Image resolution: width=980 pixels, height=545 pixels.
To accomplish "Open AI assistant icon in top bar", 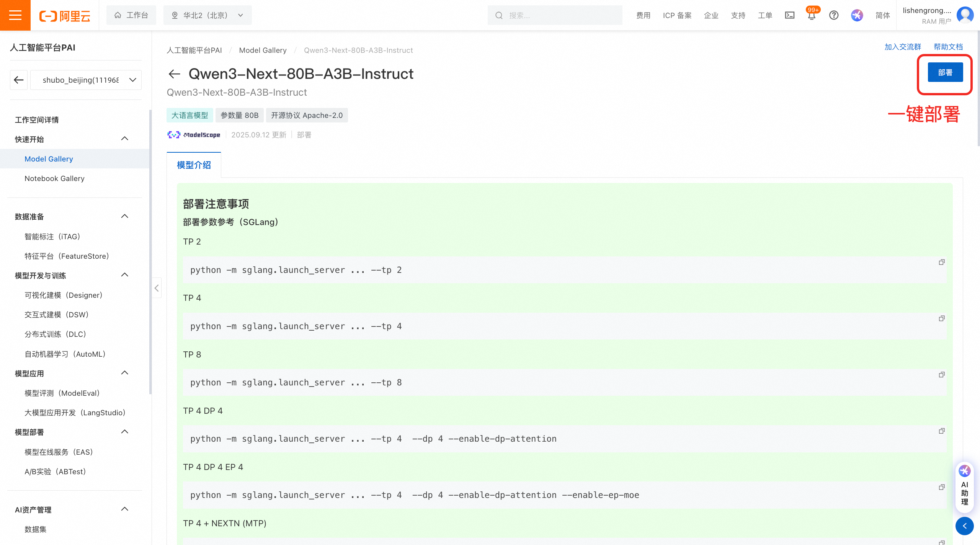I will click(x=857, y=15).
